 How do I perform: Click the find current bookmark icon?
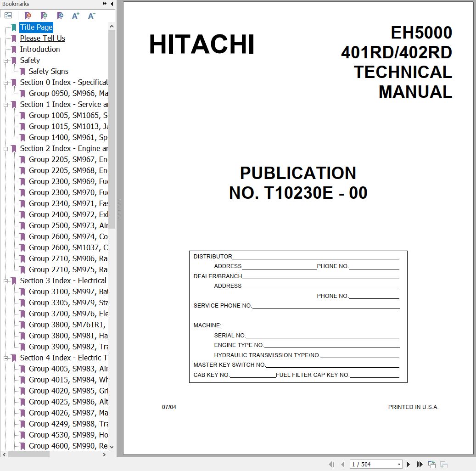point(60,16)
